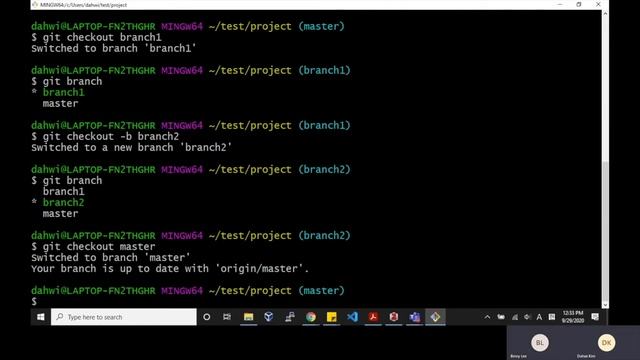Click the 'git checkout -b branch2' command
The width and height of the screenshot is (640, 360).
(111, 137)
